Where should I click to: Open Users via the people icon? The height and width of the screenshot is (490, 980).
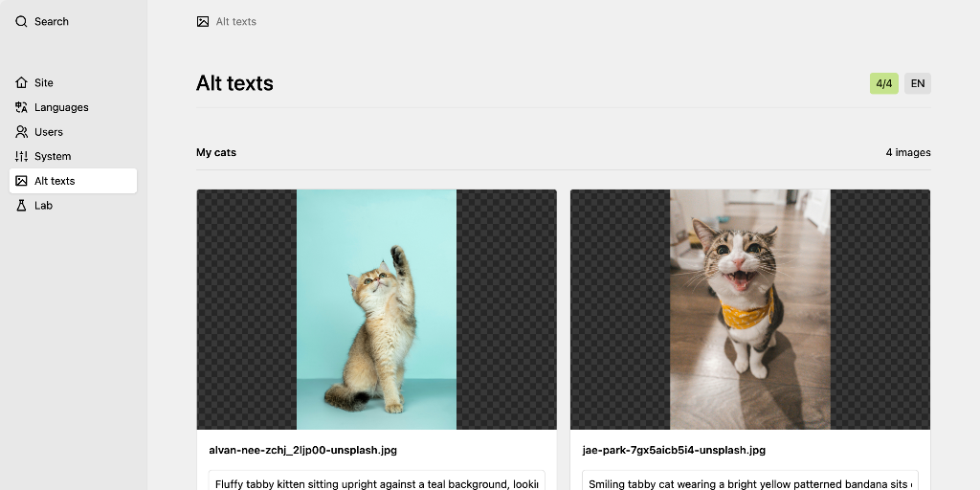point(21,132)
